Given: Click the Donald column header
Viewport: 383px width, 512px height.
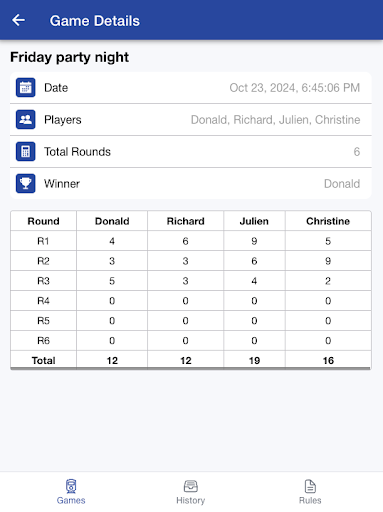Looking at the screenshot, I should coord(112,221).
